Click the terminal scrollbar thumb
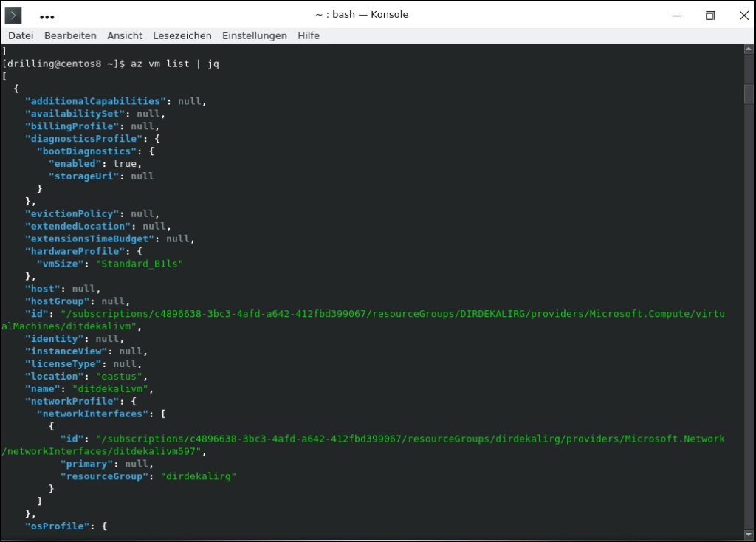The image size is (756, 542). pos(749,94)
